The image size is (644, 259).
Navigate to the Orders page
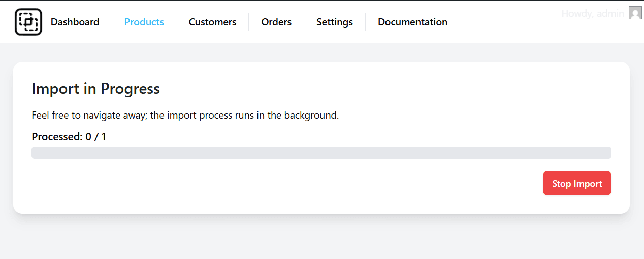click(276, 22)
